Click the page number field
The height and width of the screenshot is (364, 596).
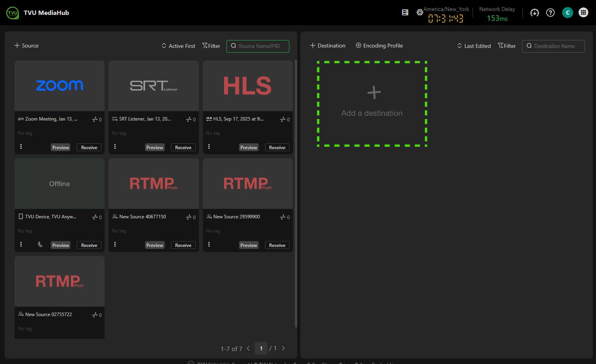(261, 348)
